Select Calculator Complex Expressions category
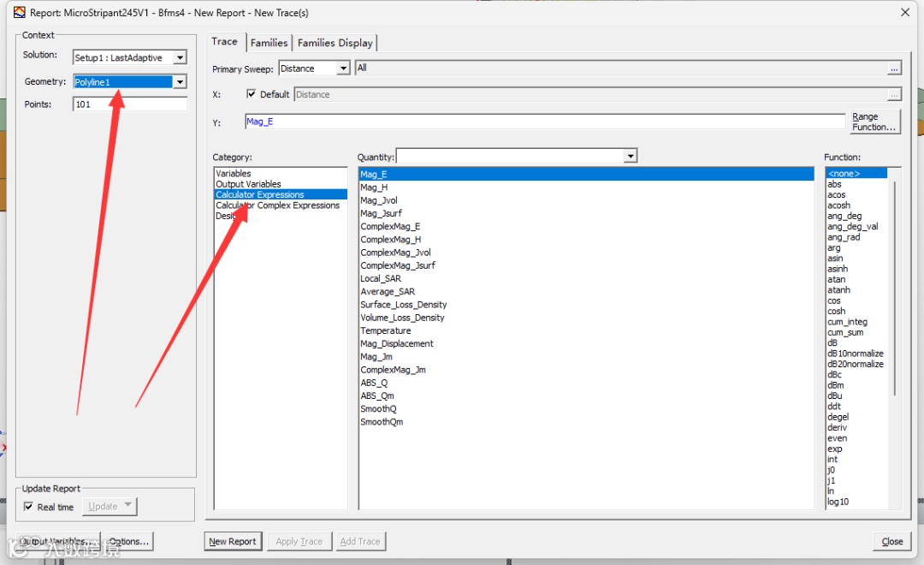Viewport: 924px width, 565px height. (277, 205)
